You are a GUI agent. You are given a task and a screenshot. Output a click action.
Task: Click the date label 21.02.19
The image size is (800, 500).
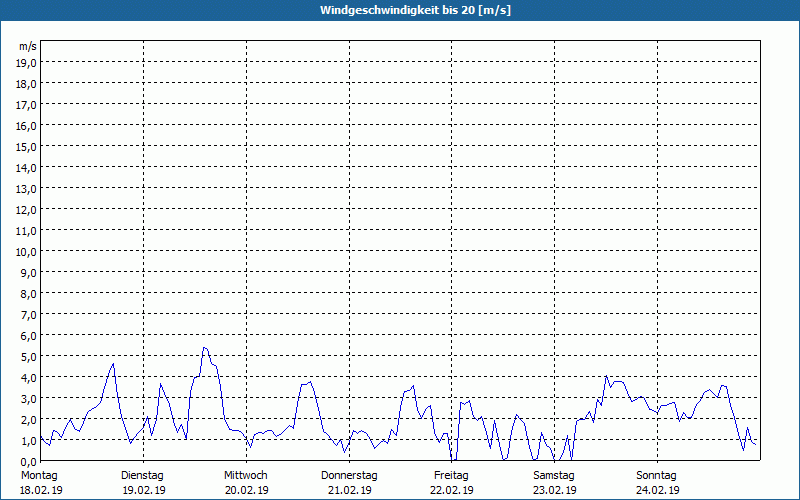(x=349, y=490)
